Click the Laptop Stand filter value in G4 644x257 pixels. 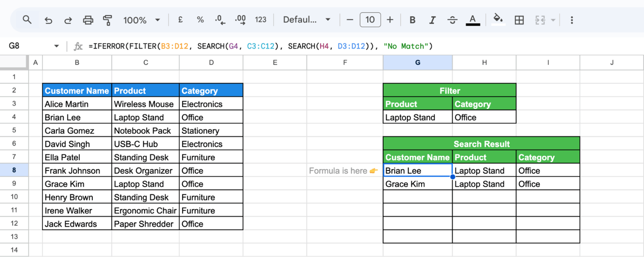coord(418,117)
